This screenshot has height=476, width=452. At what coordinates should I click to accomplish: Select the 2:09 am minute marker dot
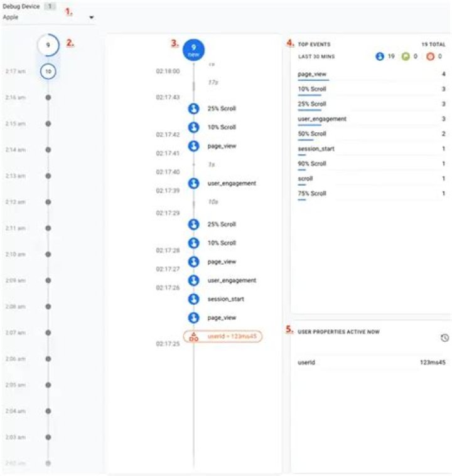[x=48, y=280]
